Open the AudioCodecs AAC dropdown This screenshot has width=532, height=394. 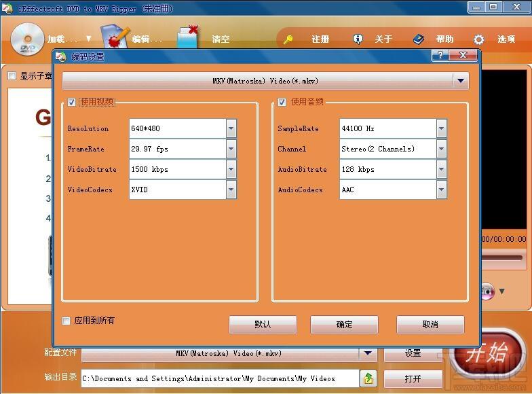point(442,190)
